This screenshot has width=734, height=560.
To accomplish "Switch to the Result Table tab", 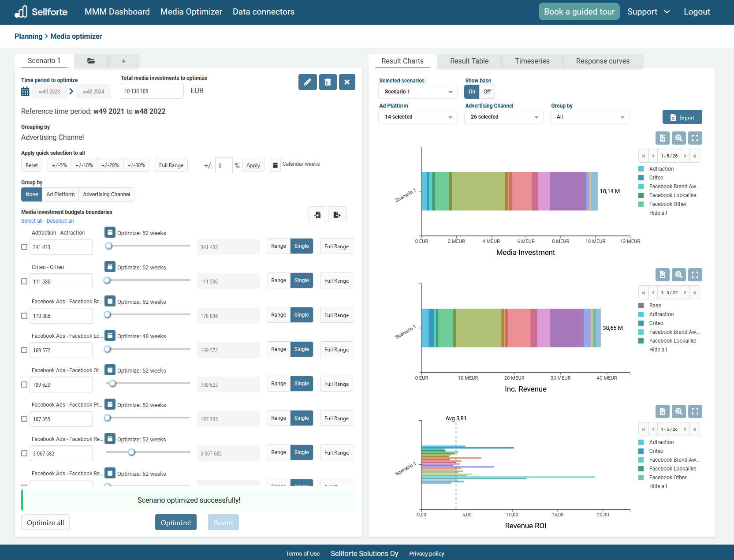I will click(x=469, y=61).
